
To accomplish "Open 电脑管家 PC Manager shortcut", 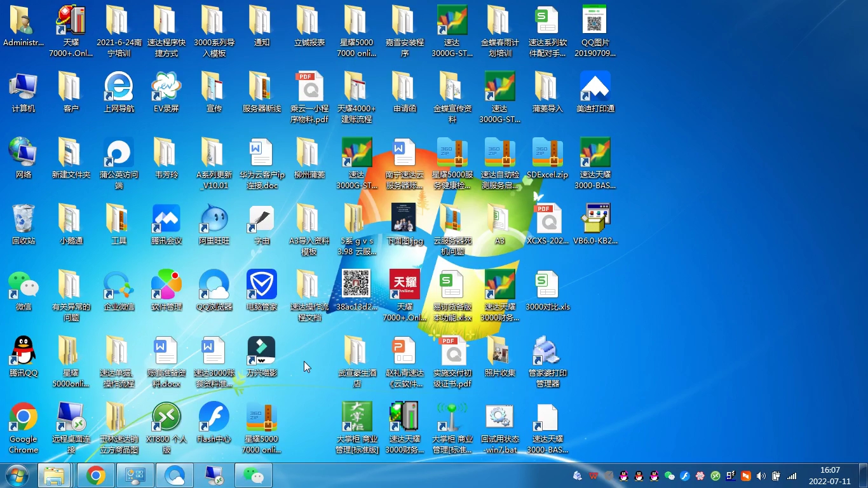I will pyautogui.click(x=262, y=291).
